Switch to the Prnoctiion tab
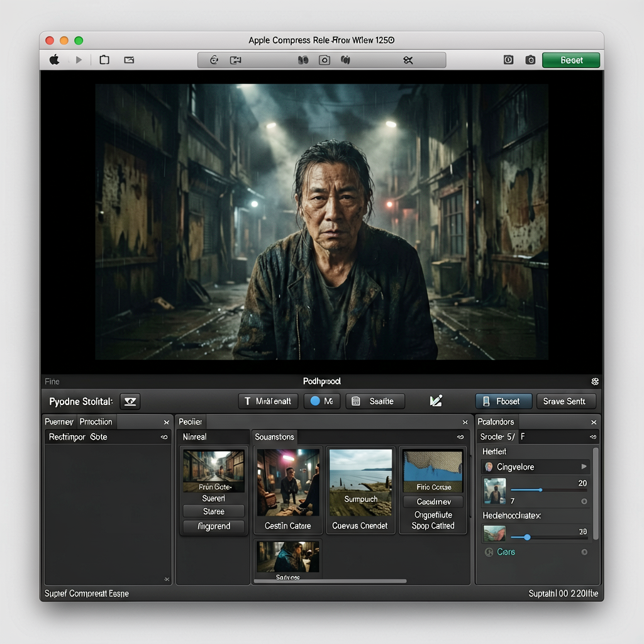 tap(96, 422)
